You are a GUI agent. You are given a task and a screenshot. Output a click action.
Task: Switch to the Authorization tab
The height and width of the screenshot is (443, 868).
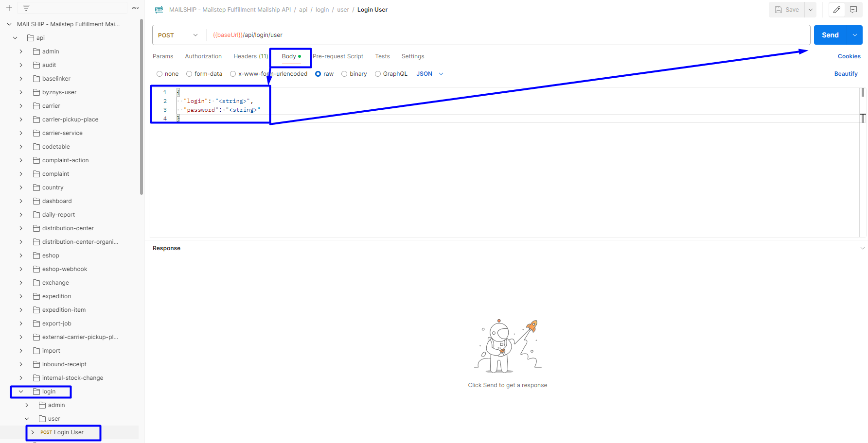click(203, 56)
